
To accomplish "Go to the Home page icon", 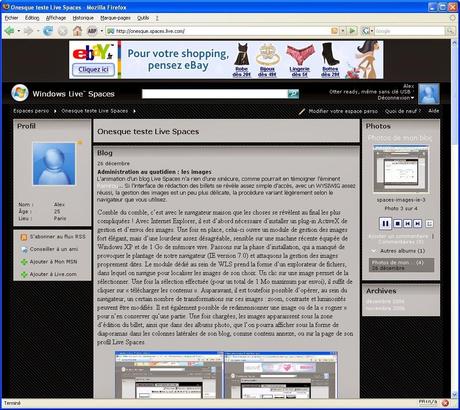I will 77,31.
